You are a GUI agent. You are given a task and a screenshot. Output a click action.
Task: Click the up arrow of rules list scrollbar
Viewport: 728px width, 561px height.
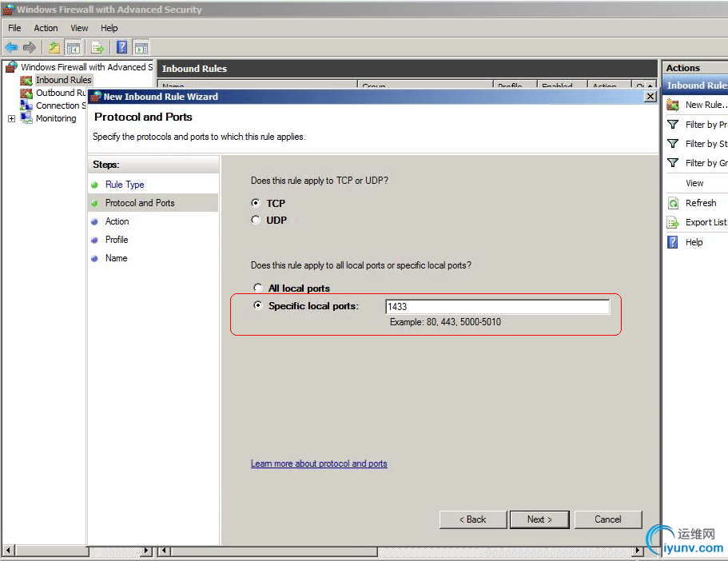click(x=650, y=85)
